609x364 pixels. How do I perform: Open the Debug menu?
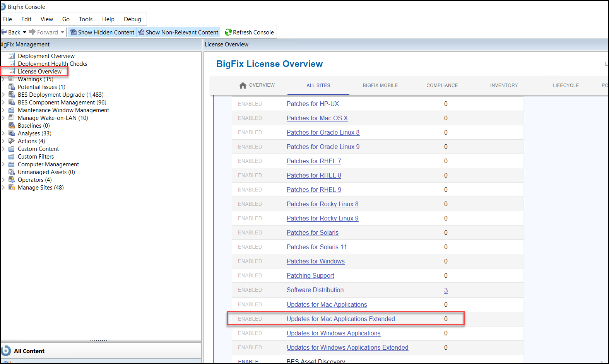pyautogui.click(x=132, y=19)
